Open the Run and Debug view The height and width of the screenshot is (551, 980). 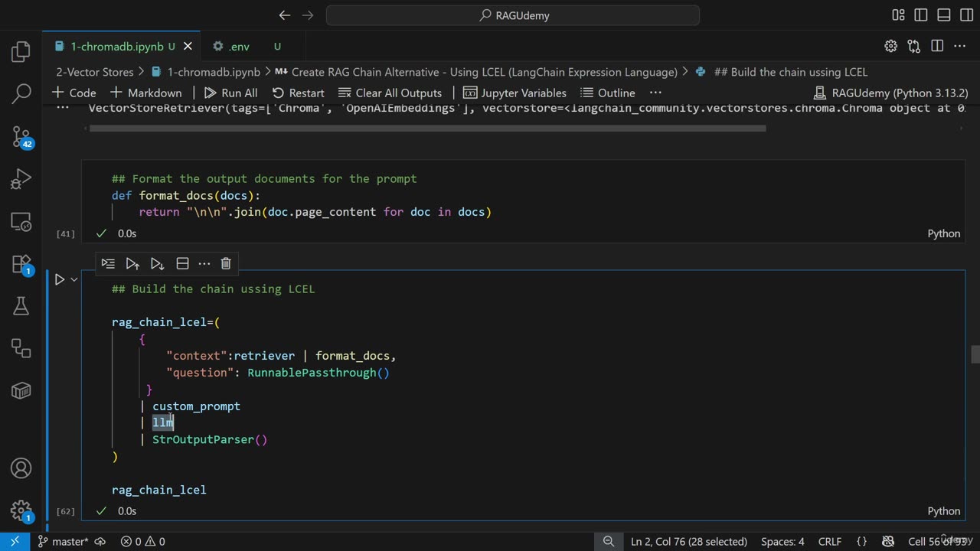pyautogui.click(x=21, y=180)
